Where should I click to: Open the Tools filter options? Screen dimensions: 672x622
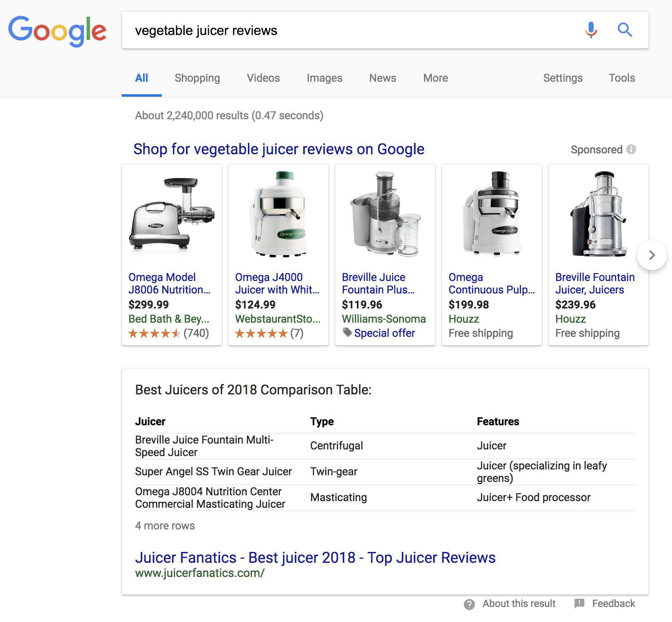click(622, 78)
